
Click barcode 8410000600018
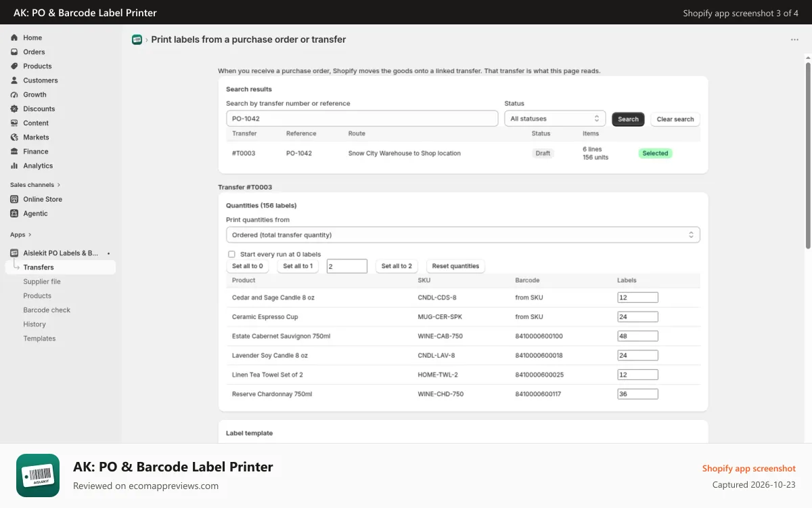tap(539, 356)
